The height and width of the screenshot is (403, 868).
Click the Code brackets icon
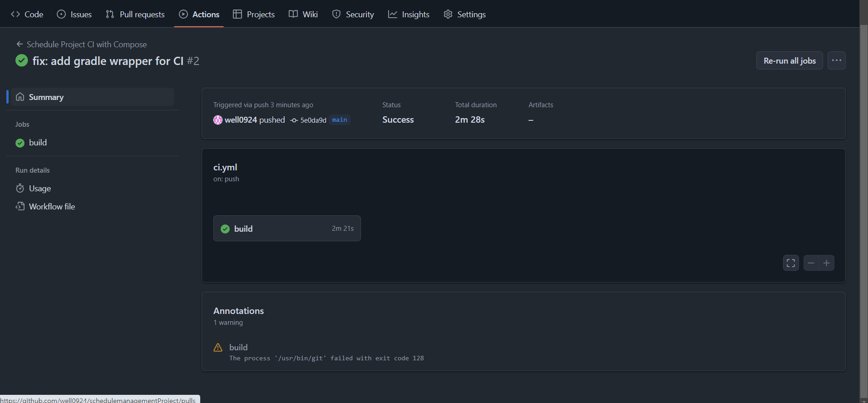(x=15, y=14)
